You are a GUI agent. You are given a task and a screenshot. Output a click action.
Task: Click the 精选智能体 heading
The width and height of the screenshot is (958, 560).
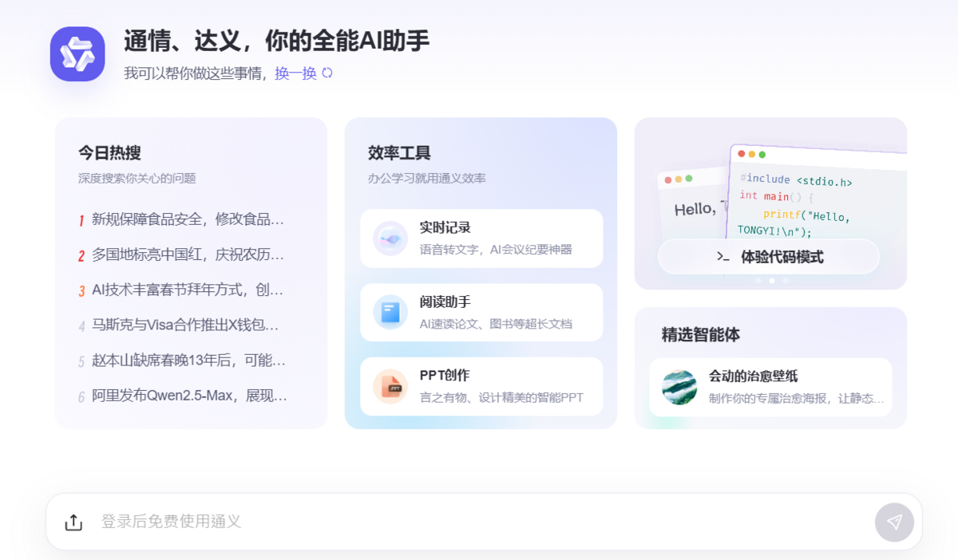(x=701, y=335)
